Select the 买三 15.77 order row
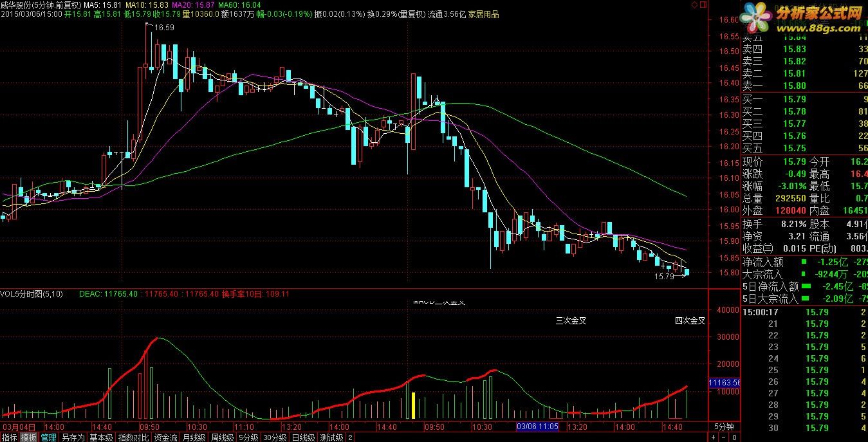Viewport: 868px width, 442px height. pyautogui.click(x=806, y=124)
